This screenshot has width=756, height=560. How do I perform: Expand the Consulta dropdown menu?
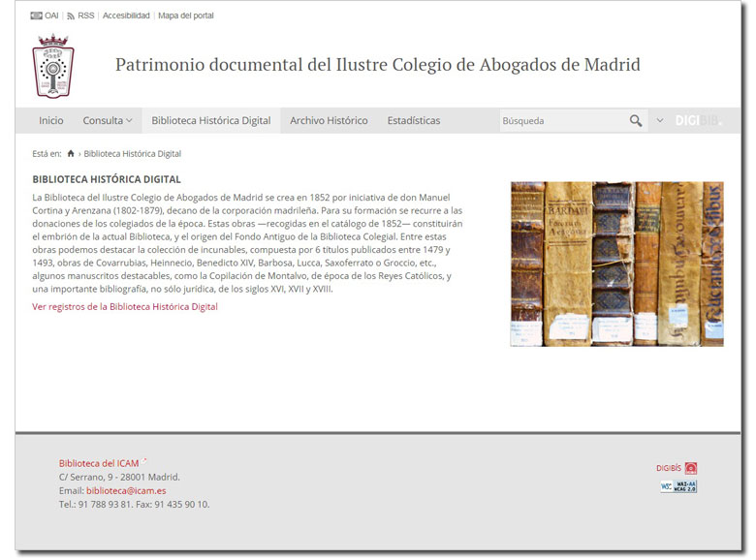107,120
